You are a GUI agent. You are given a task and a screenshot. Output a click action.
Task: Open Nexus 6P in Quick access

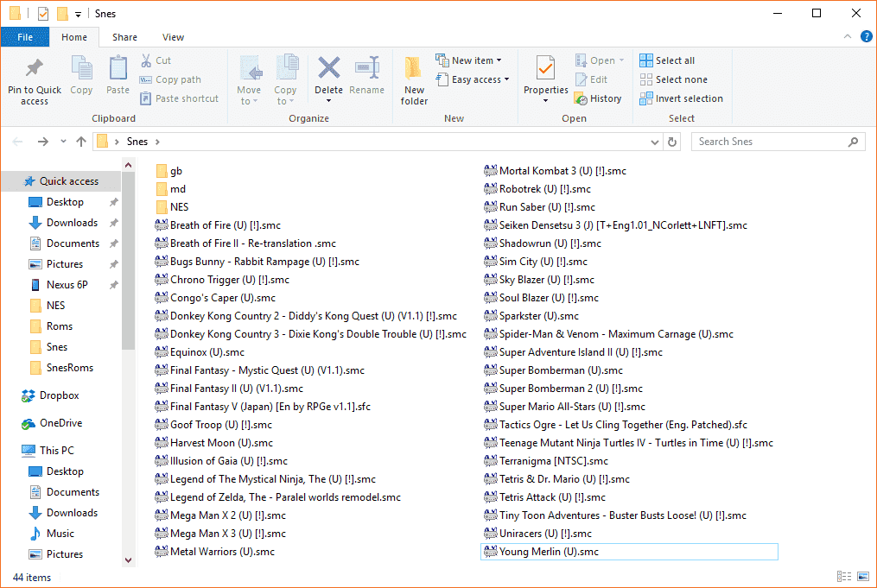(x=58, y=285)
